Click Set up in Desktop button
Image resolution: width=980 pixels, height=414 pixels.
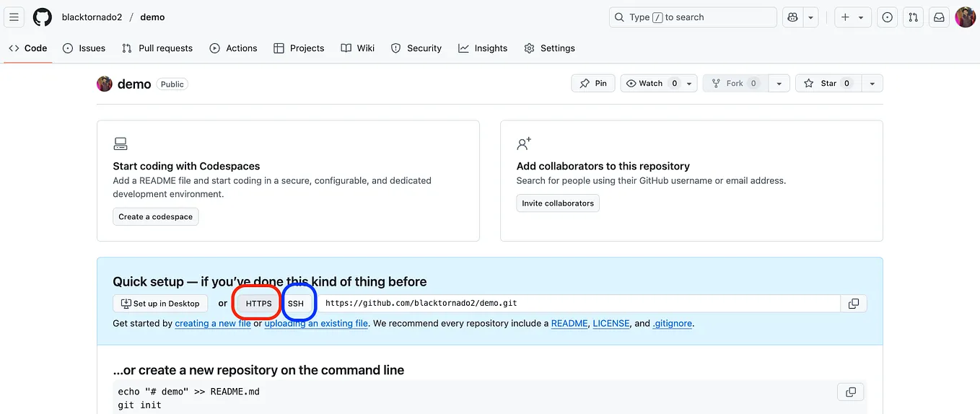click(x=160, y=304)
